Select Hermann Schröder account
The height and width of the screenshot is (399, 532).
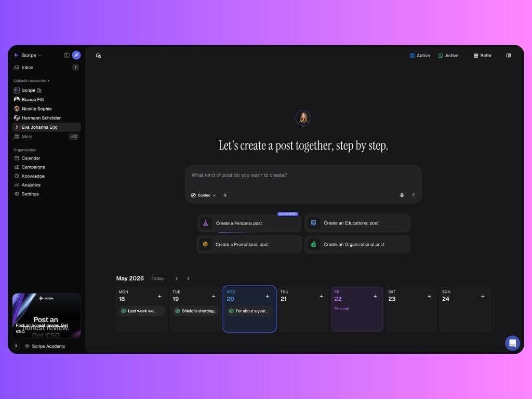click(46, 118)
